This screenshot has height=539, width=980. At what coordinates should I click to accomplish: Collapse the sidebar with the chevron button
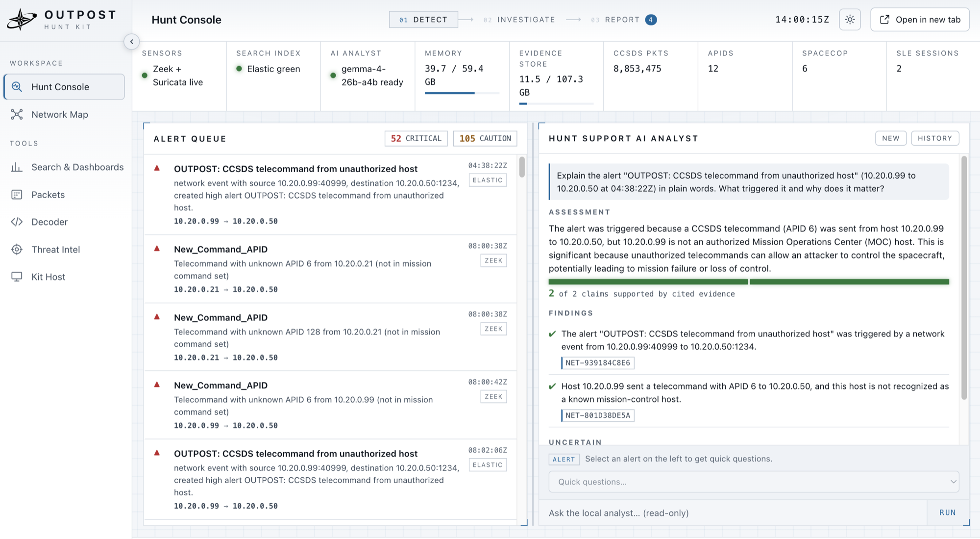click(x=131, y=42)
